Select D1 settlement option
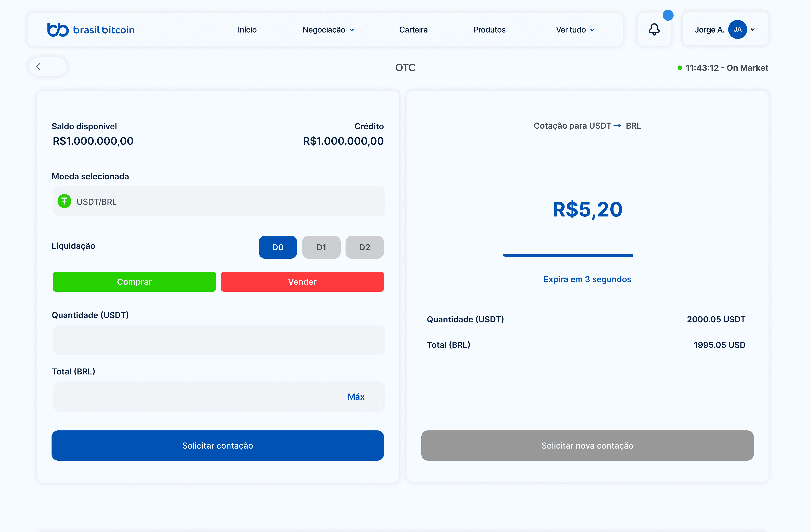The image size is (811, 532). 321,247
